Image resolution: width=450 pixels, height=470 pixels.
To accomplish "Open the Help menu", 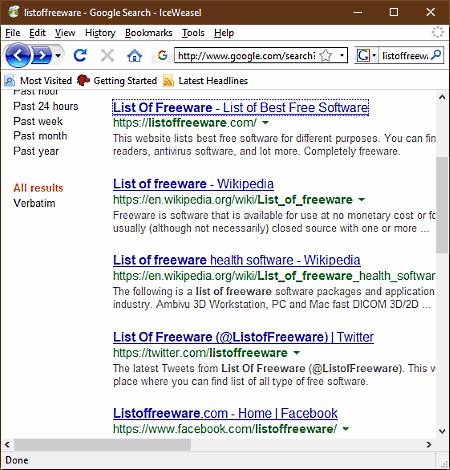I will pos(224,33).
